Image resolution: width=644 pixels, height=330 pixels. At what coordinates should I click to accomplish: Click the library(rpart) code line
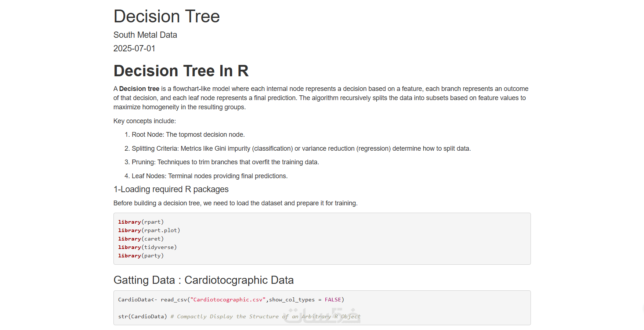coord(141,222)
